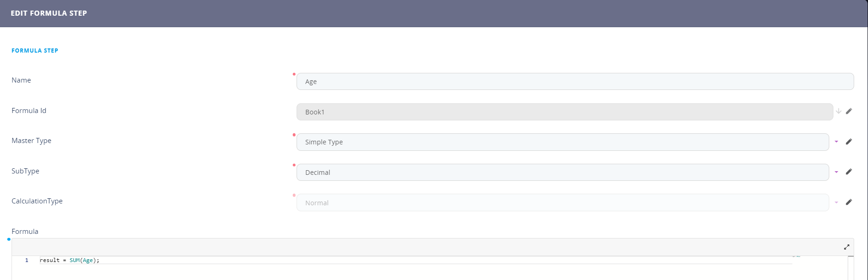Click the CalculationType field showing Normal
The height and width of the screenshot is (280, 868).
562,203
